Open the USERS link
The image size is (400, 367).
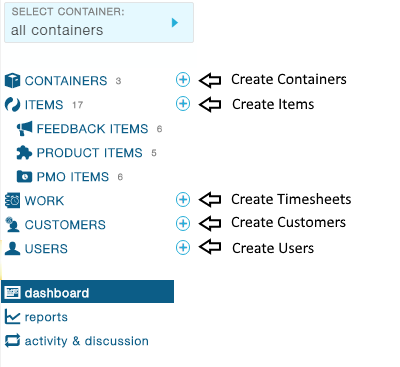coord(46,249)
